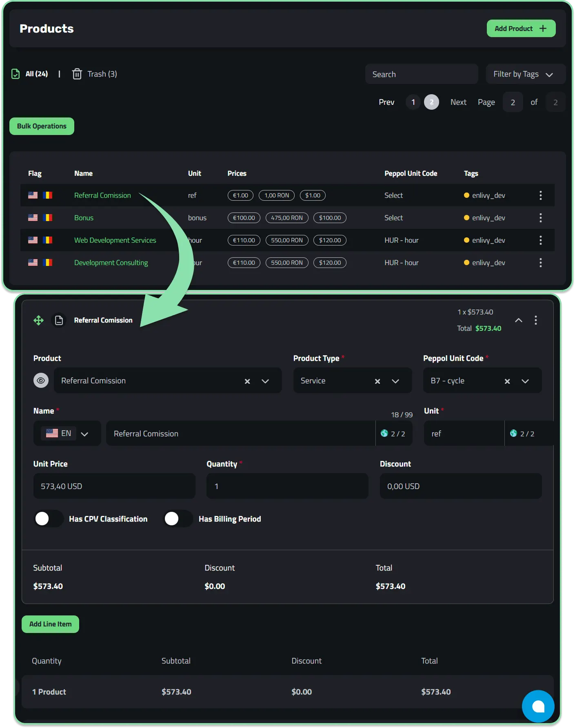
Task: Click the Prices column header
Action: tap(237, 173)
